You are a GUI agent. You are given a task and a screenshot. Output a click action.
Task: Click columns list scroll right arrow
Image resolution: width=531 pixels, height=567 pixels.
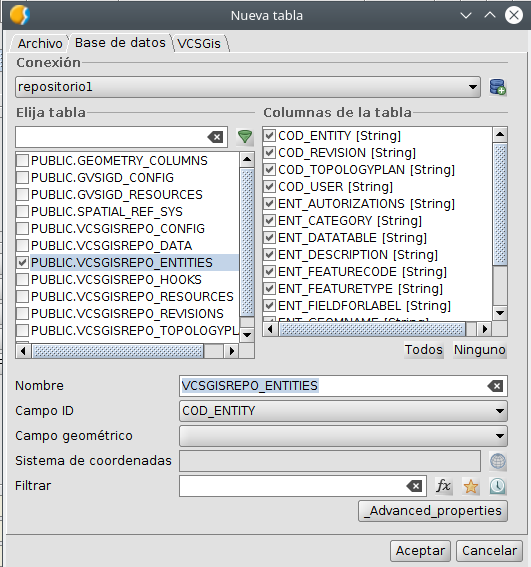[x=485, y=329]
